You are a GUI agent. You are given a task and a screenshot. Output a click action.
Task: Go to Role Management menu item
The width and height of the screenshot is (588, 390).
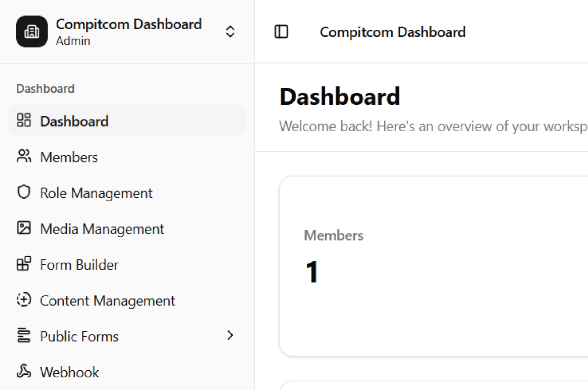(x=96, y=193)
